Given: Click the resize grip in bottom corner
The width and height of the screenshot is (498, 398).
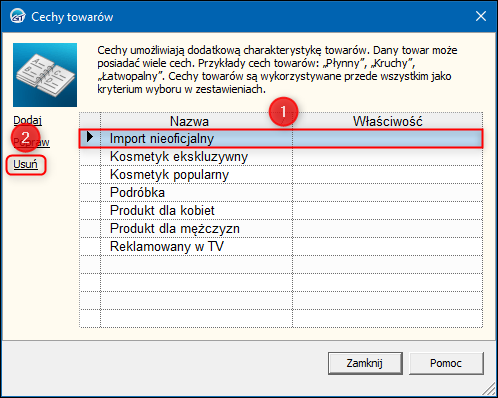Looking at the screenshot, I should (489, 389).
